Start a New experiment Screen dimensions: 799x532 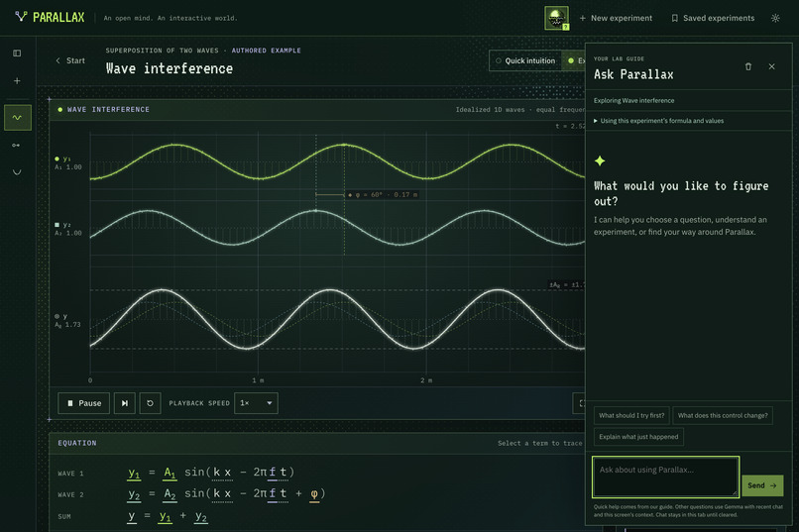click(616, 18)
